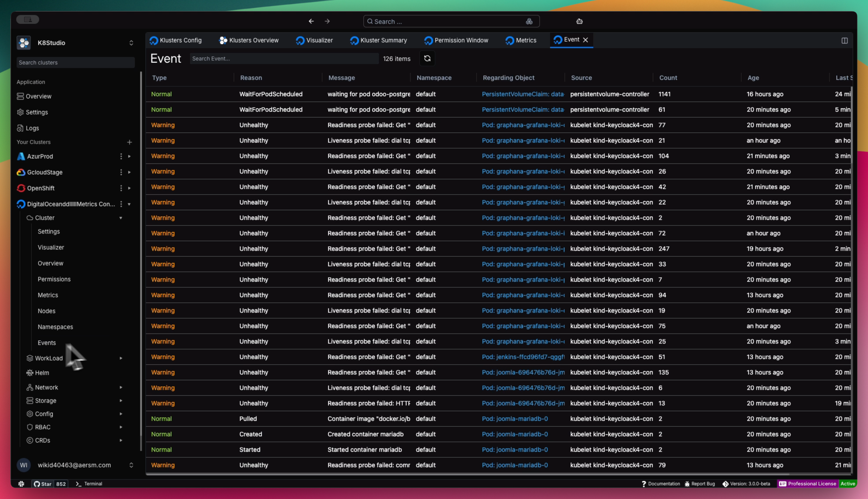Toggle the split layout icon at right
This screenshot has height=499, width=868.
click(x=844, y=40)
